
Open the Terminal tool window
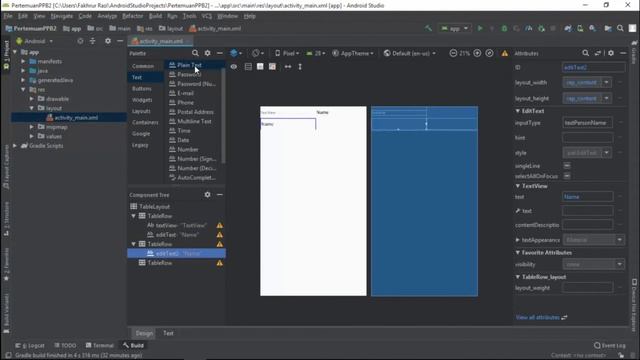point(100,345)
